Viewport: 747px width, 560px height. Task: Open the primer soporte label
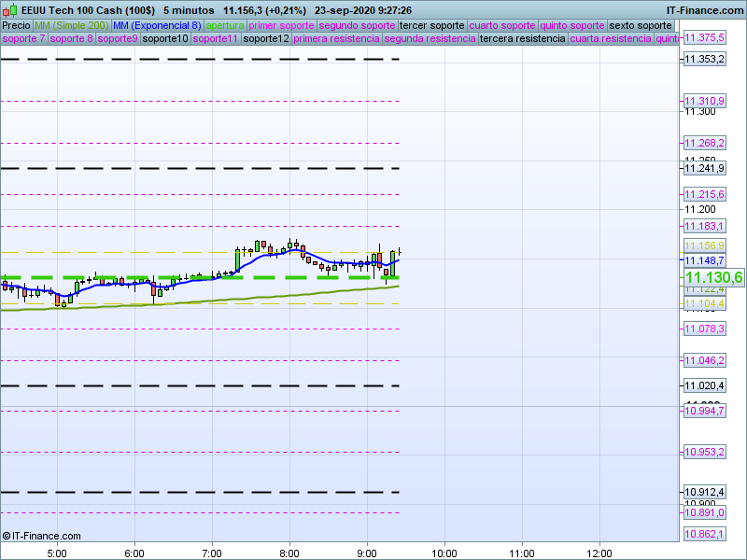pos(282,25)
